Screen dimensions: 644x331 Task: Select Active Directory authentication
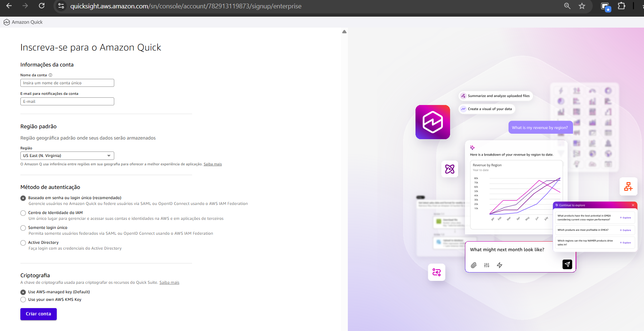23,243
